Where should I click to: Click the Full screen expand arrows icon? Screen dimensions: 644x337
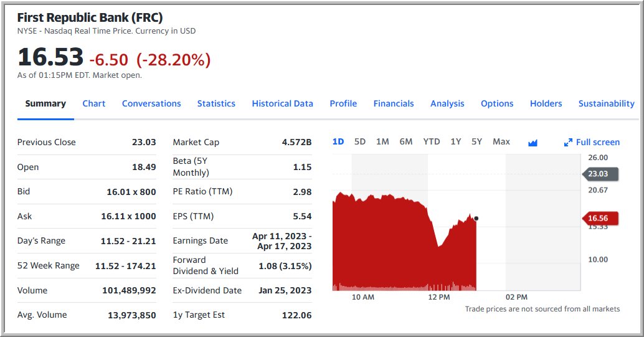(x=568, y=143)
